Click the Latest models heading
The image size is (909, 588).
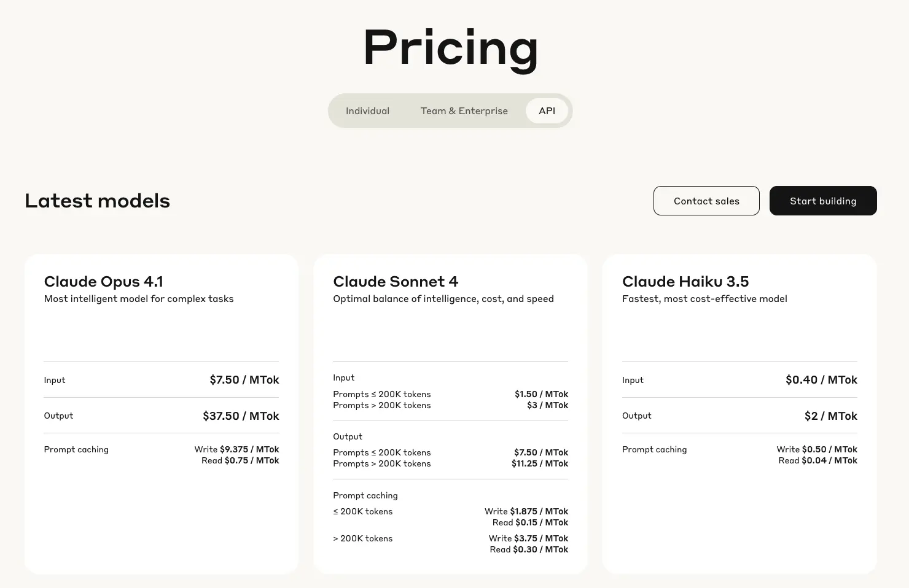pyautogui.click(x=97, y=201)
